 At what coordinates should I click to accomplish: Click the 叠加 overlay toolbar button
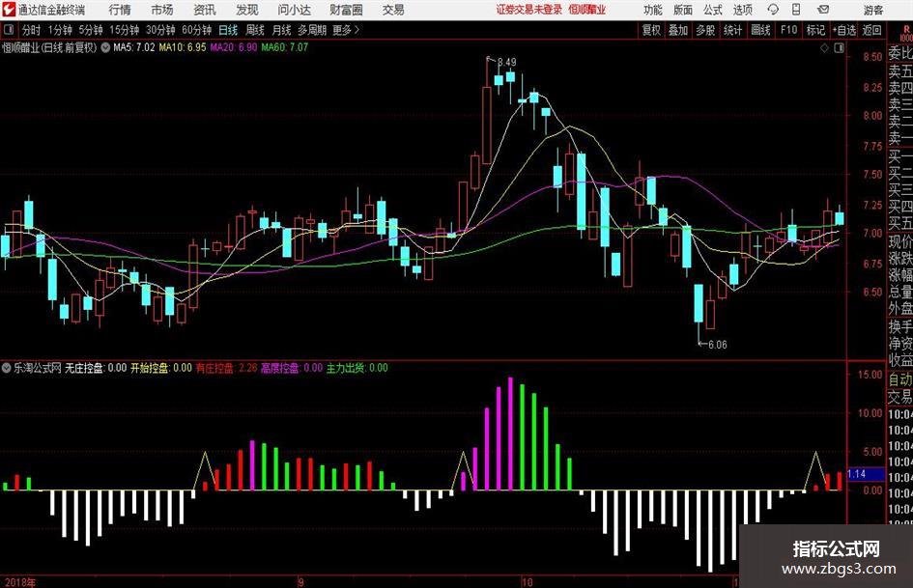click(x=678, y=30)
